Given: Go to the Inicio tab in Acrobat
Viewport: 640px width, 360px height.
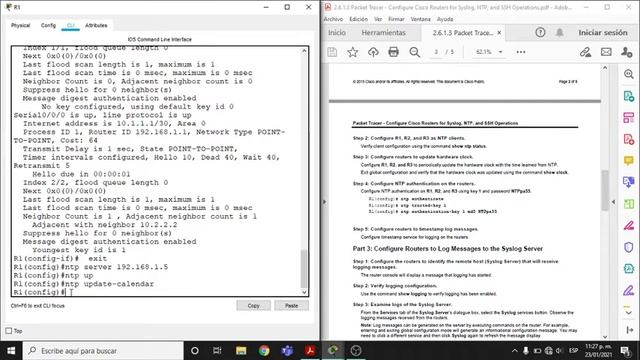Looking at the screenshot, I should (337, 33).
